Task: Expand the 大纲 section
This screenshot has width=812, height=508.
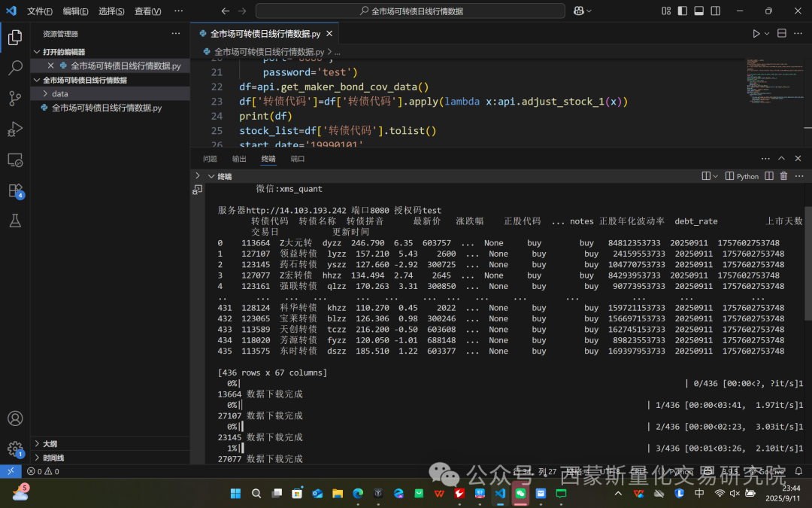Action: pos(38,444)
